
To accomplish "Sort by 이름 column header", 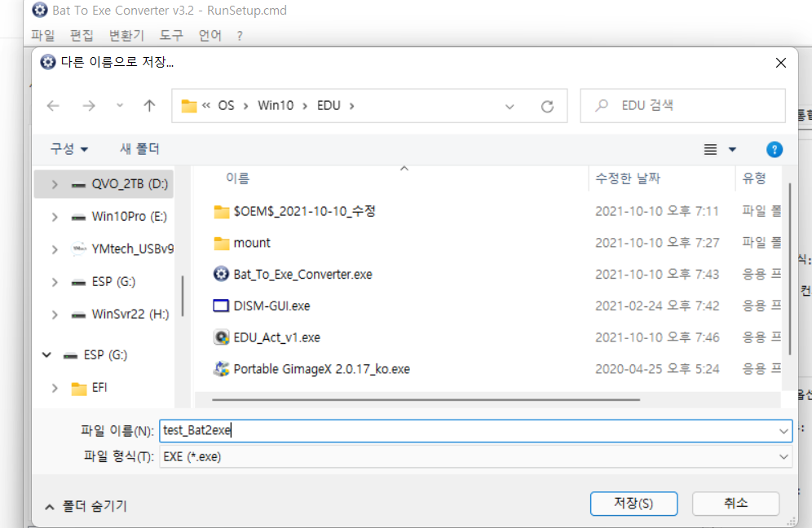I will [x=238, y=178].
